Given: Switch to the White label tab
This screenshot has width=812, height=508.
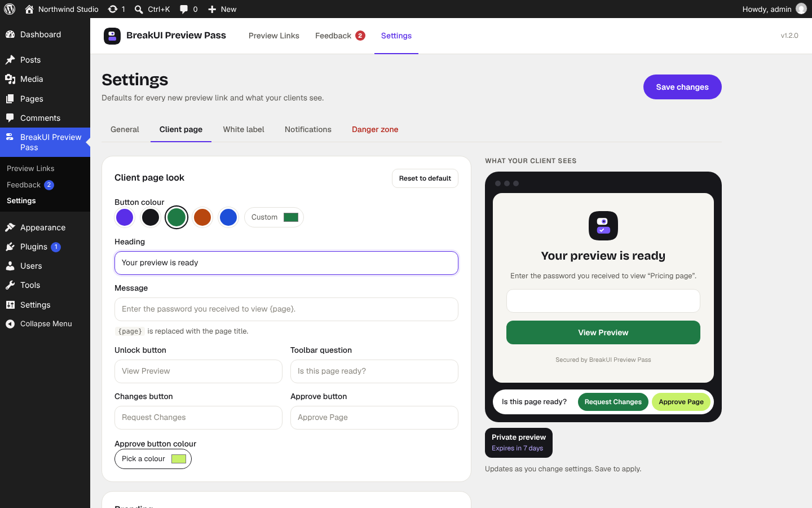Looking at the screenshot, I should click(244, 129).
